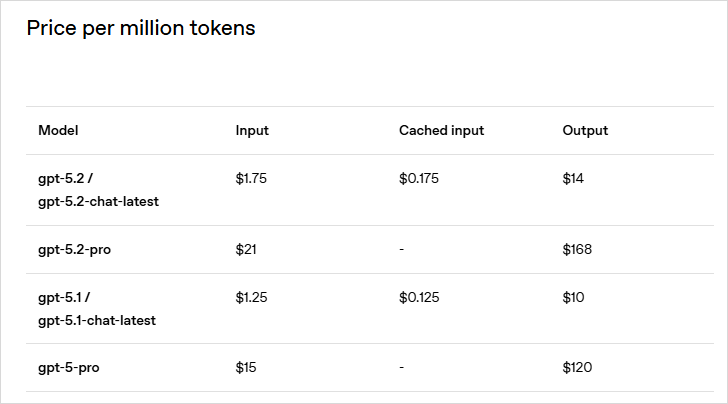This screenshot has height=404, width=728.
Task: Click the $15 input price for gpt-5-pro
Action: (x=246, y=368)
